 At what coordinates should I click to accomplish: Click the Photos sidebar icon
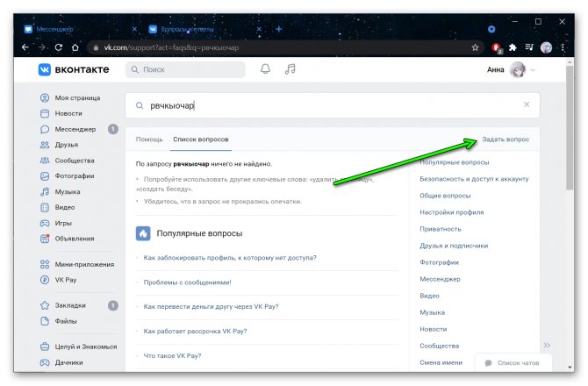tap(45, 176)
